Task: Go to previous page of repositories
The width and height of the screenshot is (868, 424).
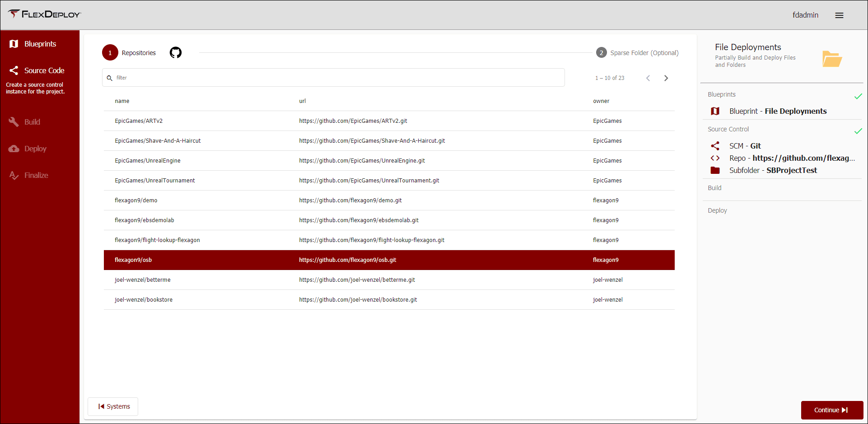Action: click(648, 78)
